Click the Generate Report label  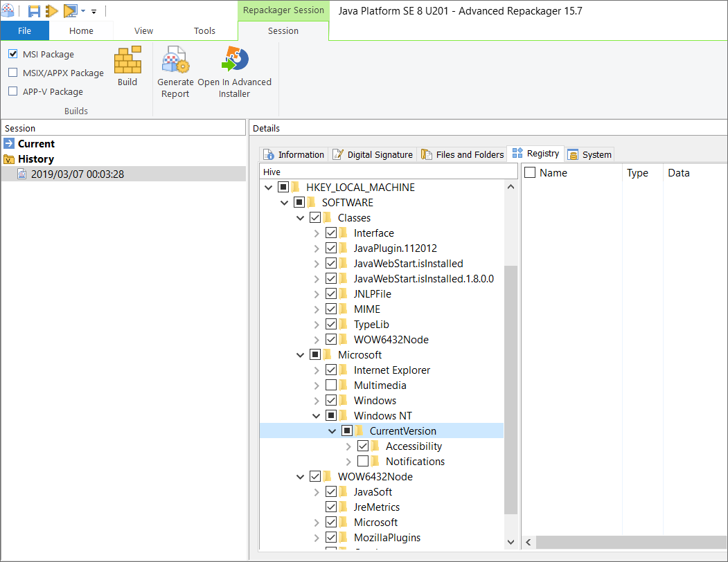pos(175,88)
